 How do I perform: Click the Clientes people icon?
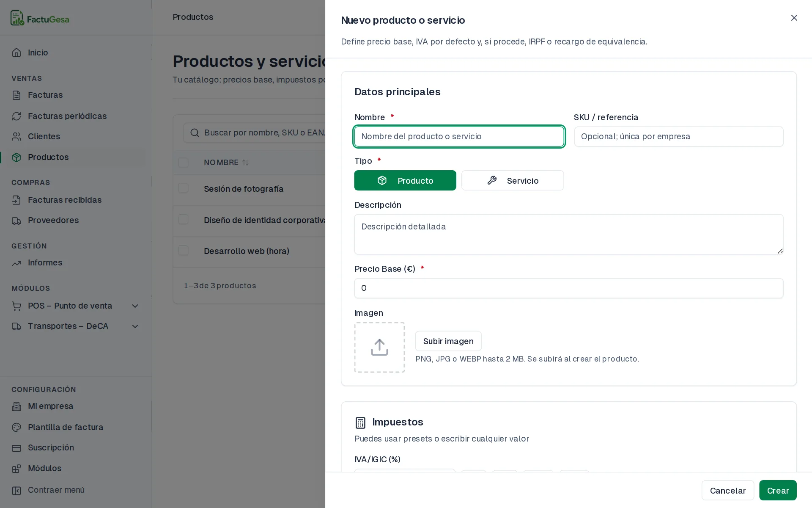pos(16,137)
